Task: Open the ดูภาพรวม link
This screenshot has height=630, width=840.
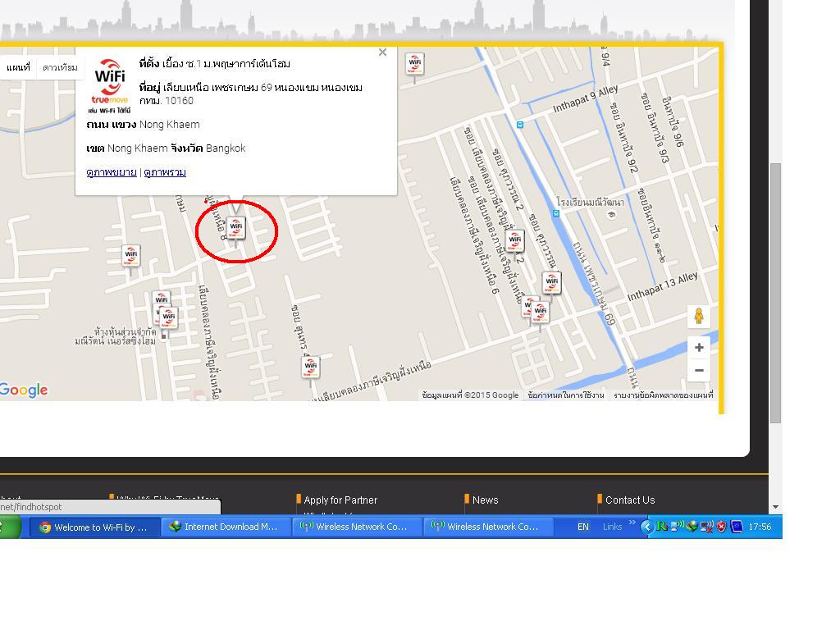Action: tap(165, 172)
